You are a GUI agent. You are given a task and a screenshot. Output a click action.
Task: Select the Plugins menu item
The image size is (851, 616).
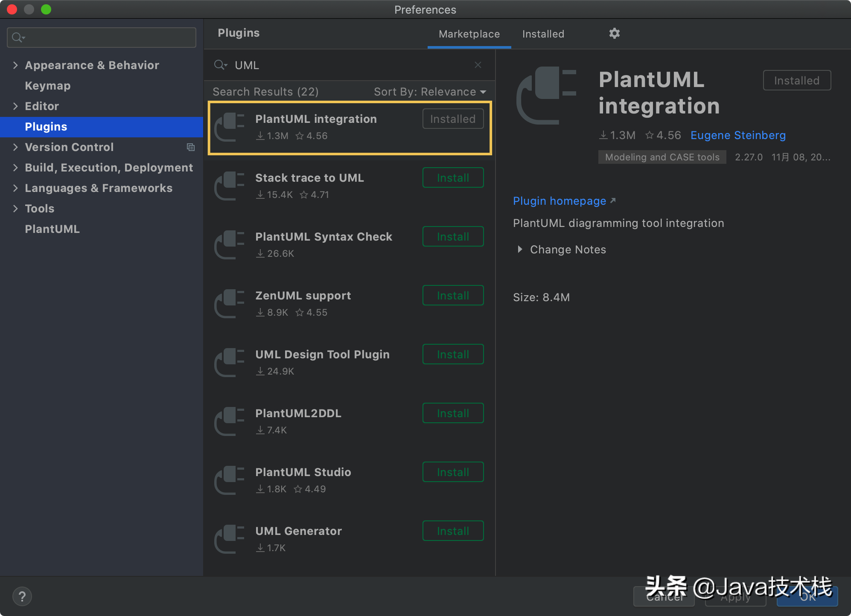tap(46, 126)
